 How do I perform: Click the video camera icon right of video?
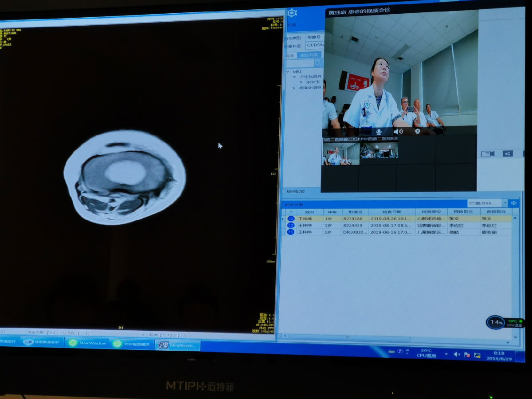click(x=488, y=154)
